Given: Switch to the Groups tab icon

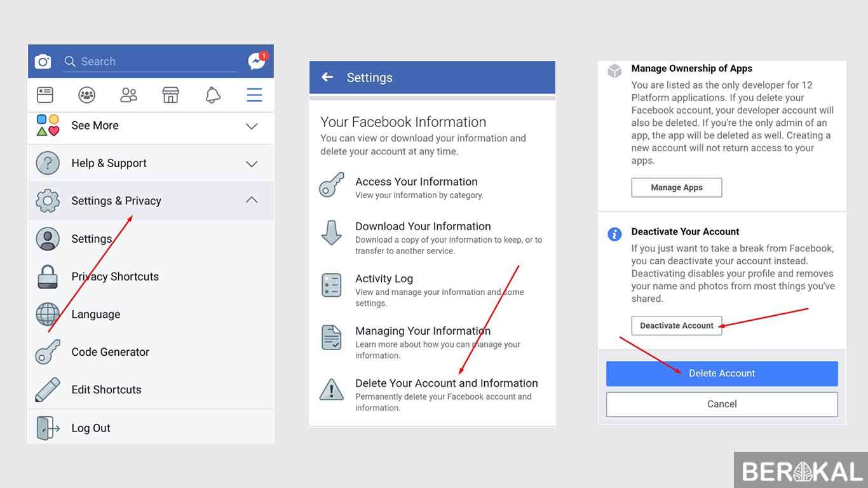Looking at the screenshot, I should (x=87, y=95).
